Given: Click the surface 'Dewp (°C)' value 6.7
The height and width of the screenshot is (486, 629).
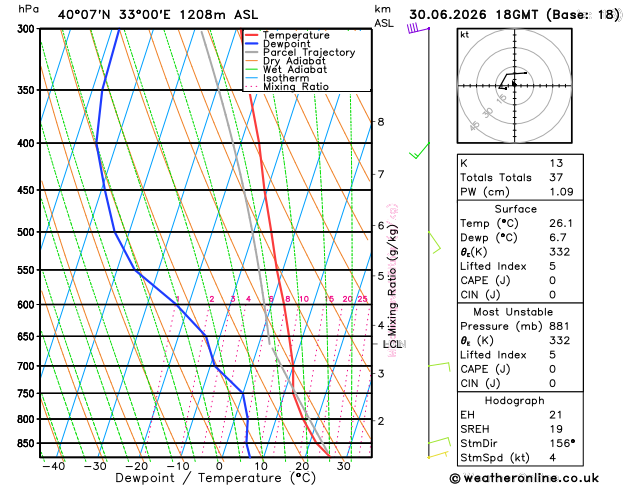Looking at the screenshot, I should (x=558, y=237).
